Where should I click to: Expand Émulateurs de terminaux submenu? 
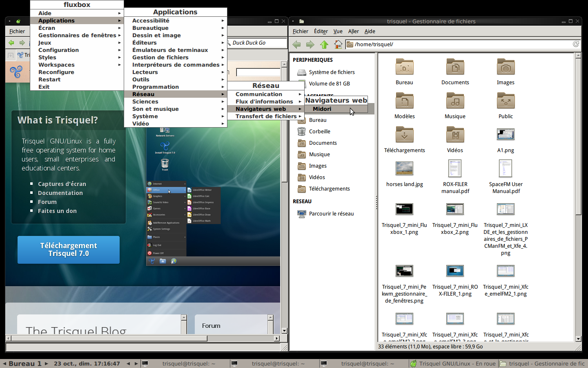pyautogui.click(x=176, y=50)
